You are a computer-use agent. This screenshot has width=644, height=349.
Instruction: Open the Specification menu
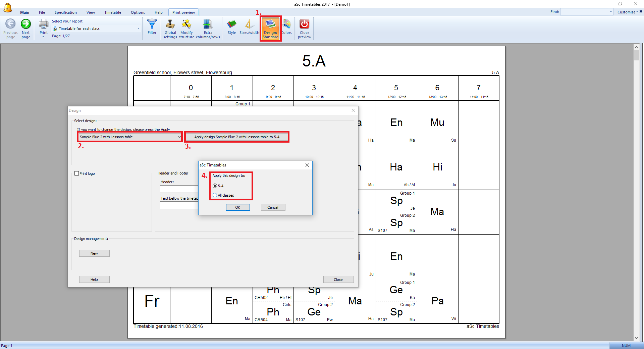point(66,12)
